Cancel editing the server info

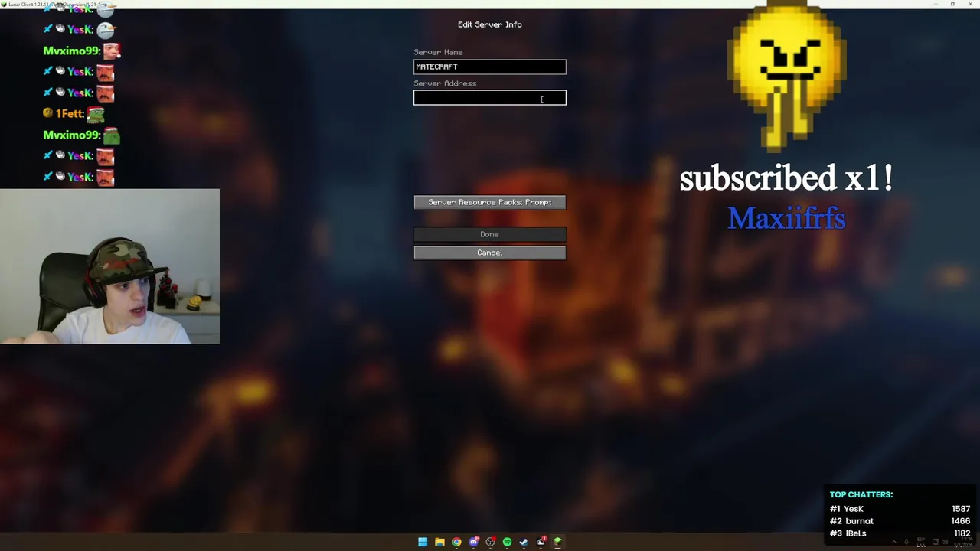click(x=490, y=253)
